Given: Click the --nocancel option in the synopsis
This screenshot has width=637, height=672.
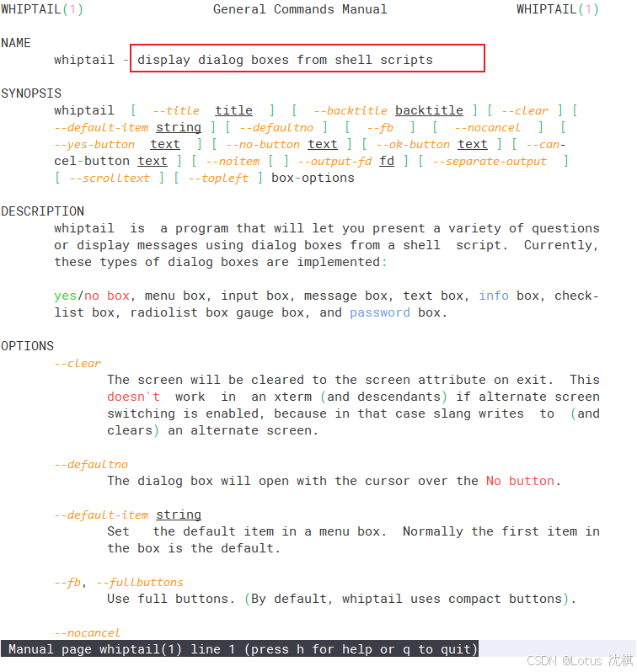Looking at the screenshot, I should pyautogui.click(x=487, y=128).
